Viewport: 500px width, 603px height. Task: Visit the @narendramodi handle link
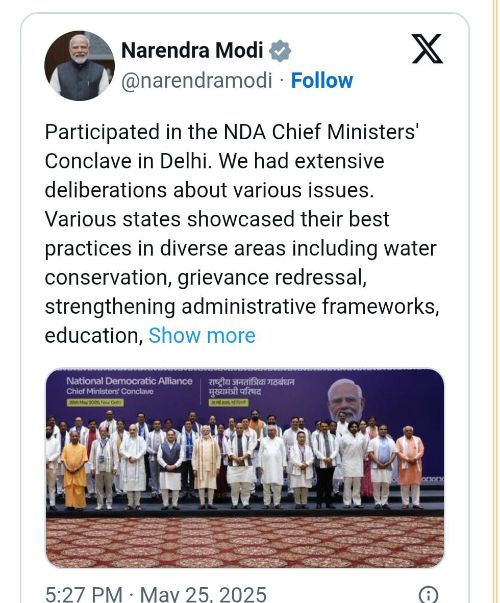tap(197, 80)
